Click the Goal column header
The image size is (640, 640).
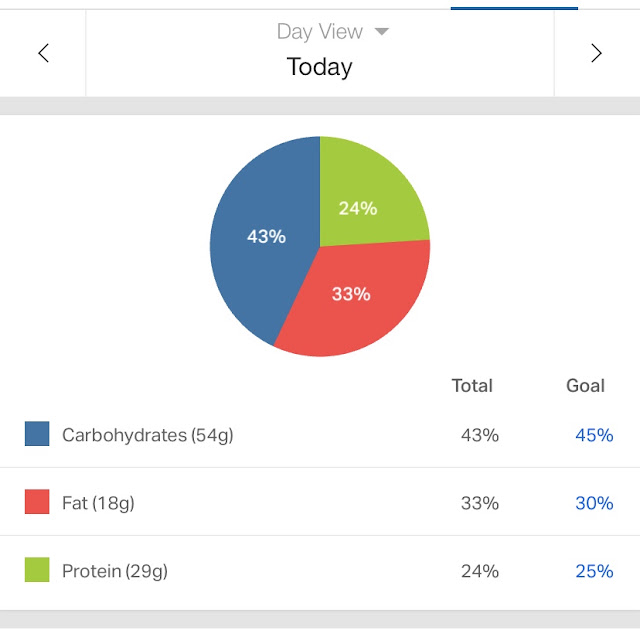pos(585,386)
